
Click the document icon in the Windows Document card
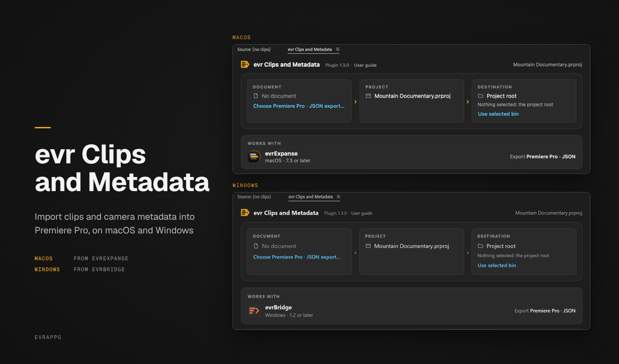256,246
